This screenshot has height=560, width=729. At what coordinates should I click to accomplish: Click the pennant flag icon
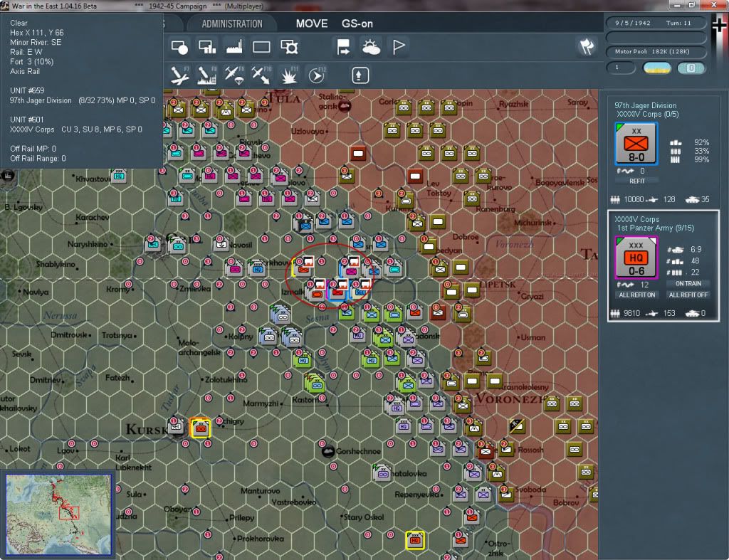pyautogui.click(x=399, y=47)
